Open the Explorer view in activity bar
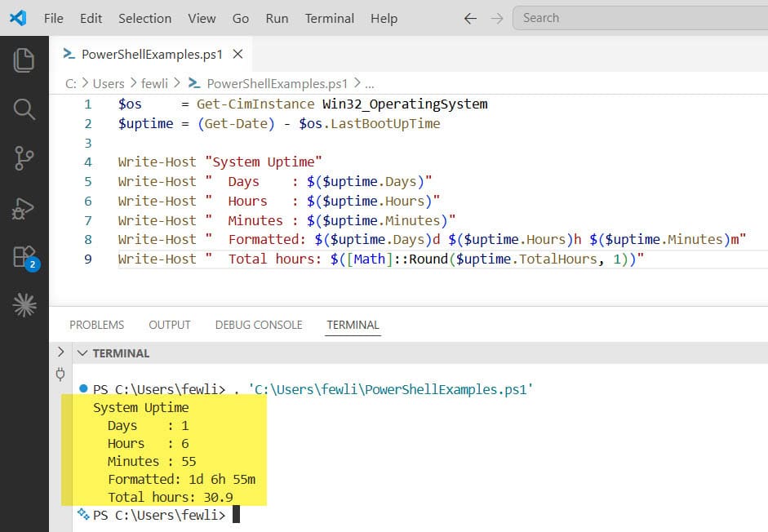Image resolution: width=768 pixels, height=532 pixels. tap(24, 60)
